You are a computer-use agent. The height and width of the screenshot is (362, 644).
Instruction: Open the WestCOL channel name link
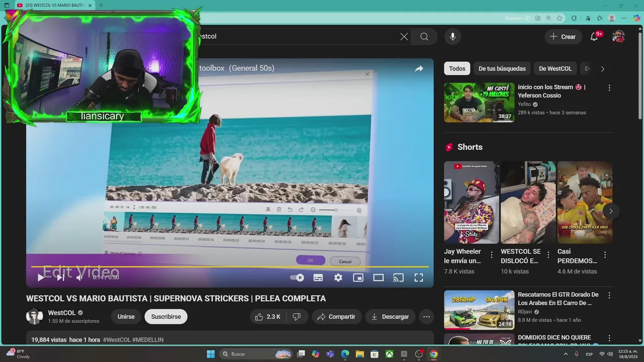[x=62, y=313]
